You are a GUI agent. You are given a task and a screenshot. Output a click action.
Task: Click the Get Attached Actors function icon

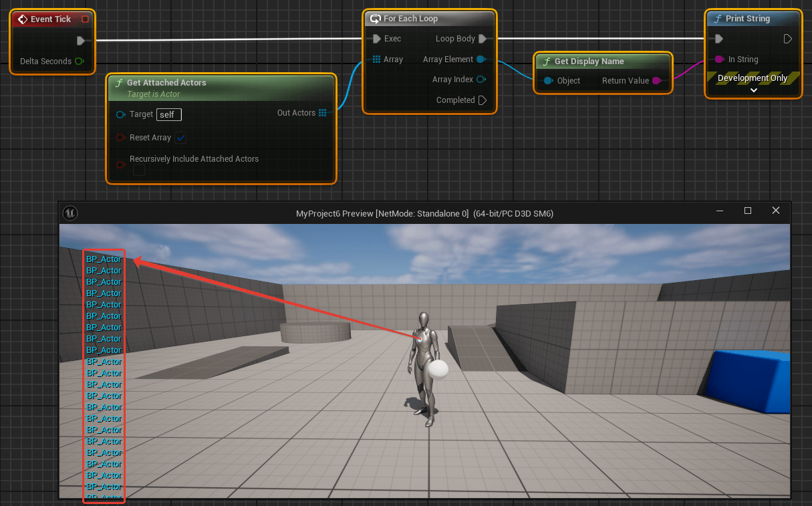119,83
